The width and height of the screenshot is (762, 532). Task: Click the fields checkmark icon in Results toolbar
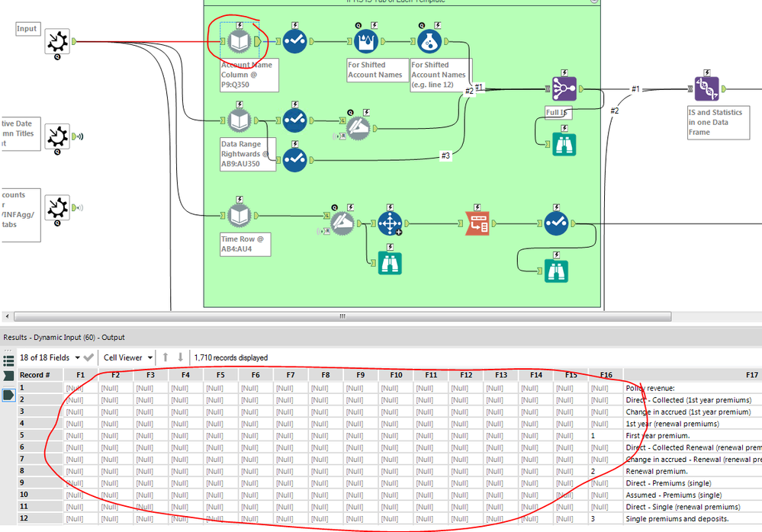[x=88, y=357]
